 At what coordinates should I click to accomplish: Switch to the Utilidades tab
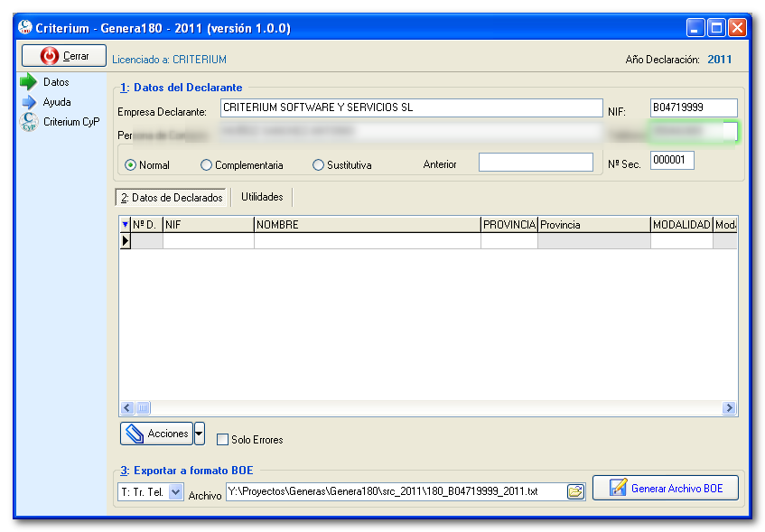click(x=262, y=197)
